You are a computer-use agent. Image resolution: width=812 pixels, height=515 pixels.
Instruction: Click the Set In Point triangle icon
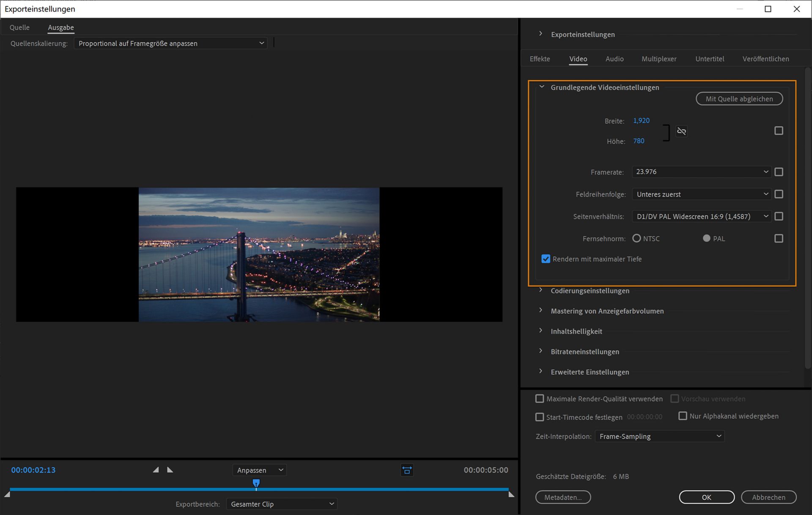point(156,470)
